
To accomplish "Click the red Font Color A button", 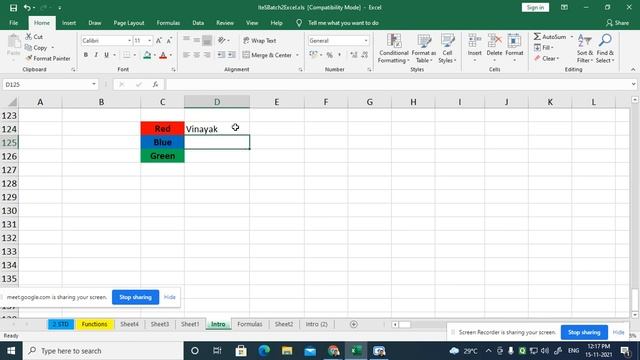I will click(163, 55).
